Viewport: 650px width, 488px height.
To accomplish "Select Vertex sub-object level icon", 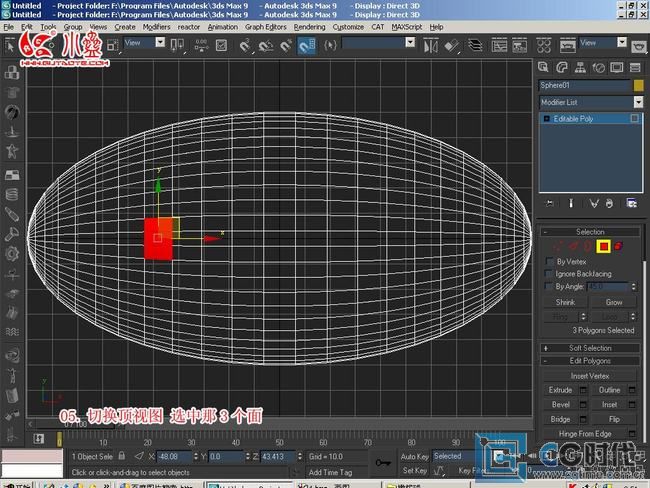I will coord(558,246).
